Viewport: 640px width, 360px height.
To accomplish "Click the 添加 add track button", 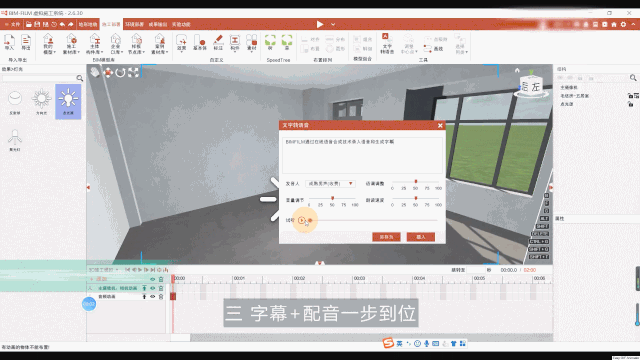I will [x=98, y=279].
